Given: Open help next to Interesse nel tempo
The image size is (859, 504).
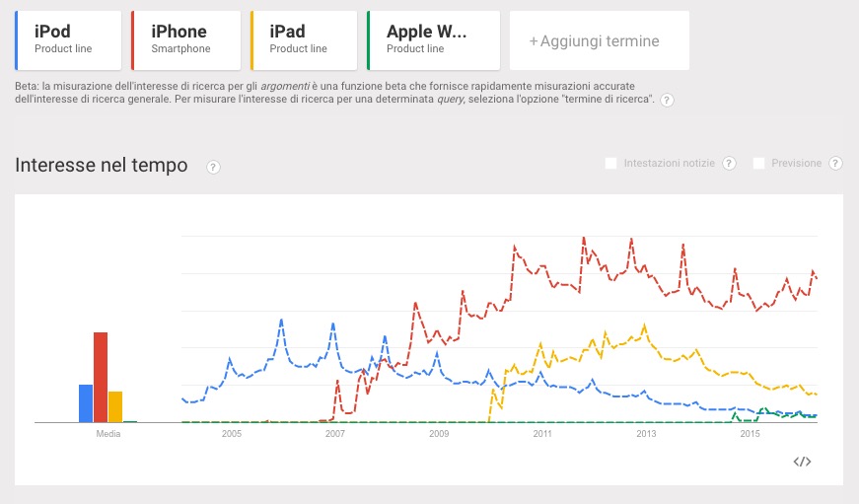Looking at the screenshot, I should 212,167.
